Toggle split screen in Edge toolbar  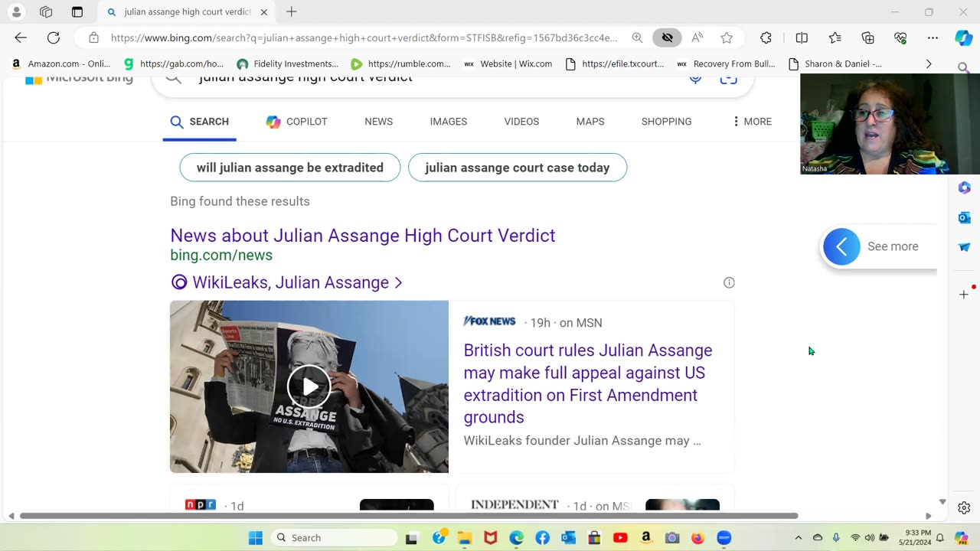[x=802, y=37]
